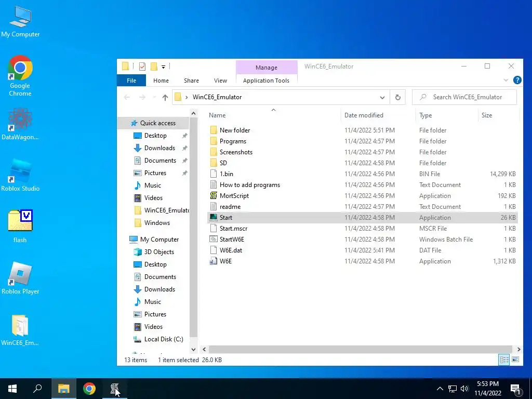Open 3D Objects in navigation pane
The width and height of the screenshot is (532, 399).
[159, 252]
